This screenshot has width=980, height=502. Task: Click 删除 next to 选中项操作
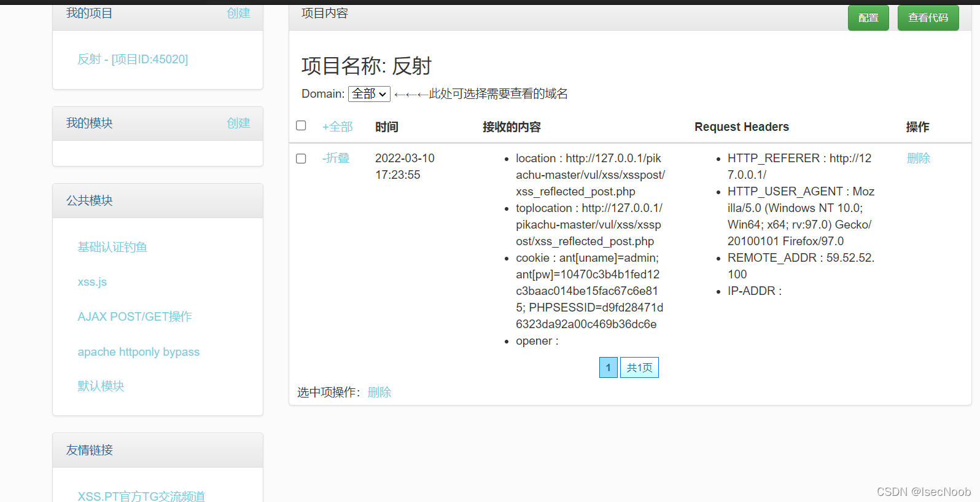tap(379, 392)
